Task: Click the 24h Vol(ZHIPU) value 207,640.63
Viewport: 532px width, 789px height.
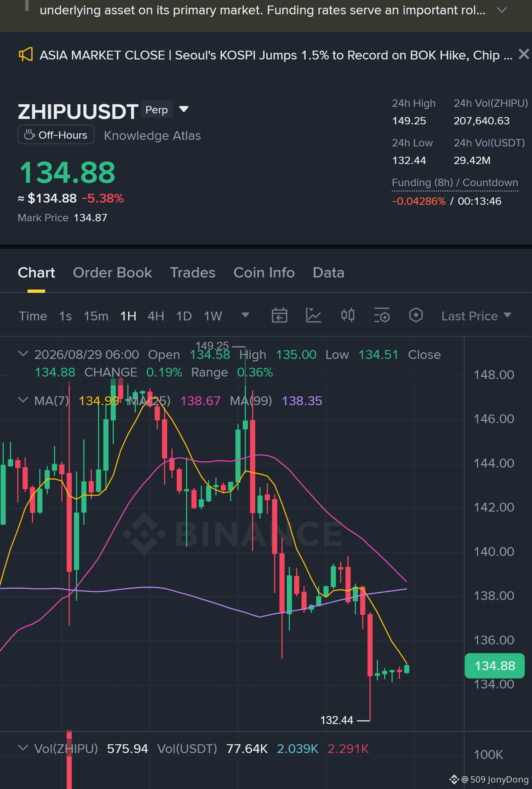Action: coord(482,121)
